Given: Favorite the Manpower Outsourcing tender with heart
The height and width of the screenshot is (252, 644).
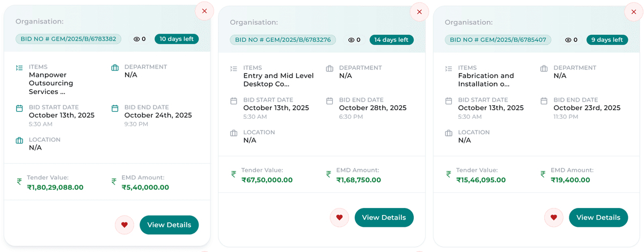Looking at the screenshot, I should pos(125,225).
